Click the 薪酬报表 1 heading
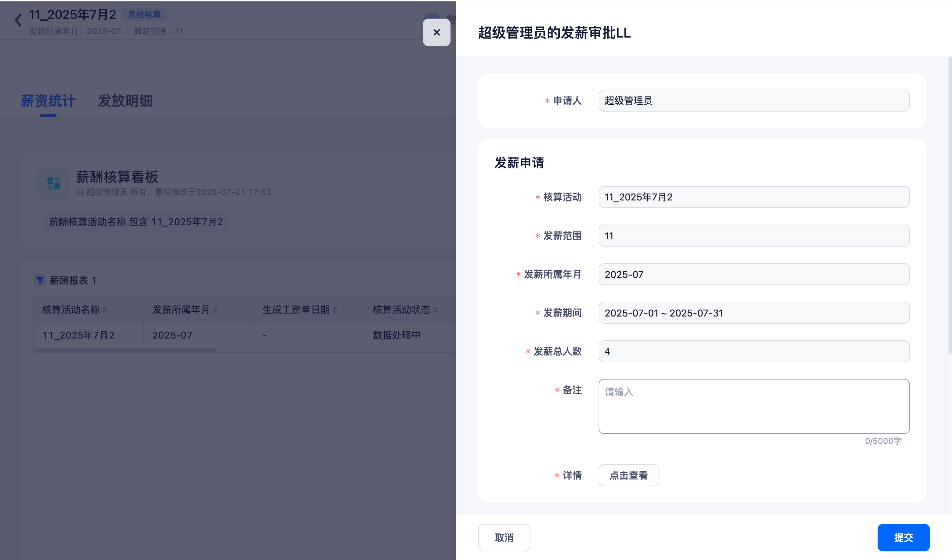Image resolution: width=952 pixels, height=560 pixels. (73, 280)
